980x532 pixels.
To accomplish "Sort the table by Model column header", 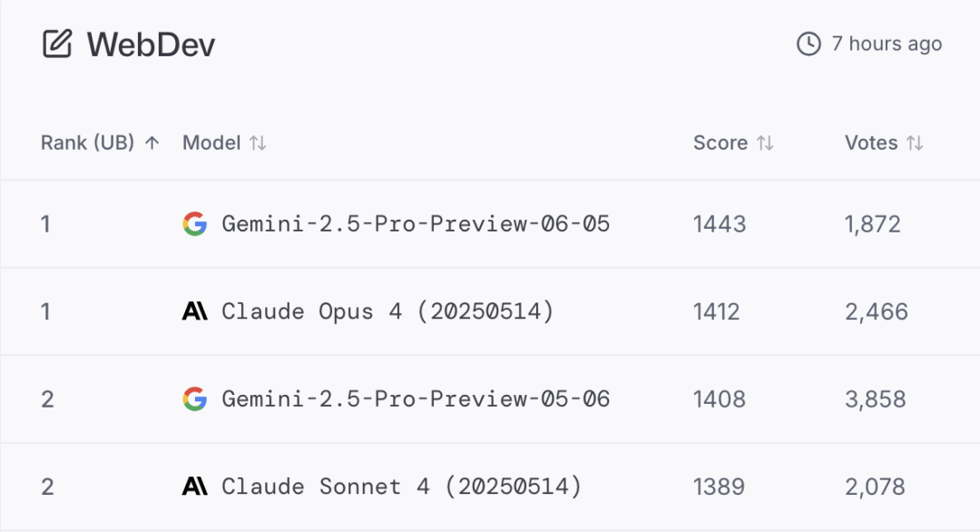I will coord(211,143).
